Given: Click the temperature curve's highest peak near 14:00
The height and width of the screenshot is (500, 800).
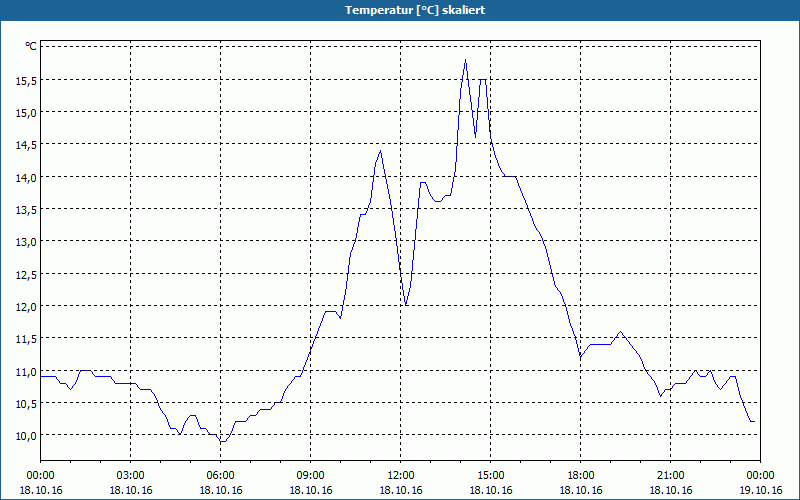Looking at the screenshot, I should 465,60.
